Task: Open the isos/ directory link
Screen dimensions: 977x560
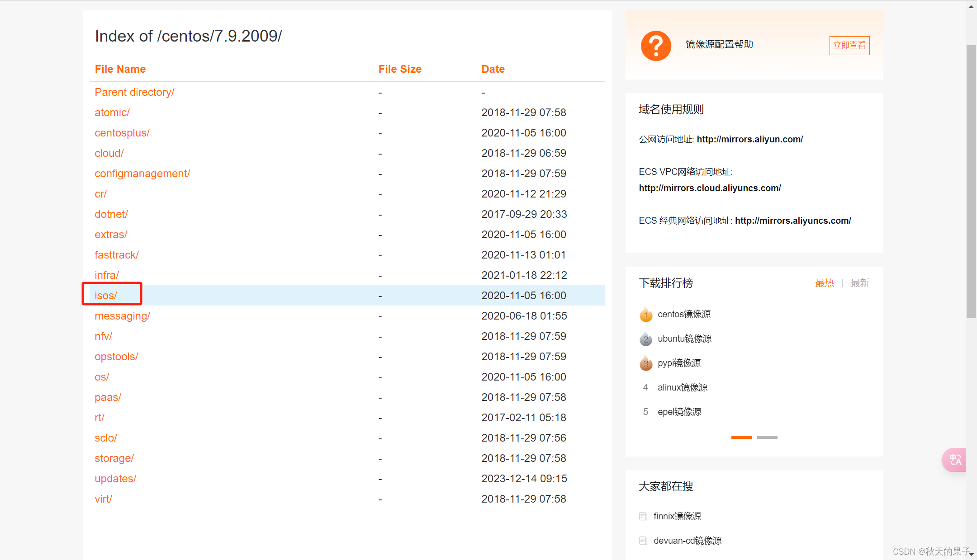Action: click(106, 296)
